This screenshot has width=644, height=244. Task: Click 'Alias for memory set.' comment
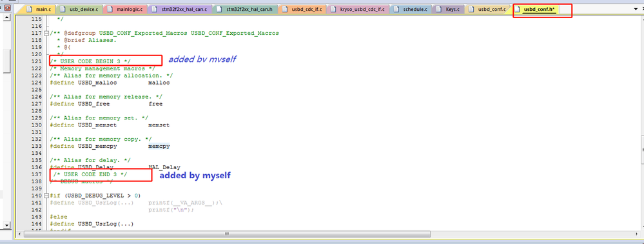(99, 117)
